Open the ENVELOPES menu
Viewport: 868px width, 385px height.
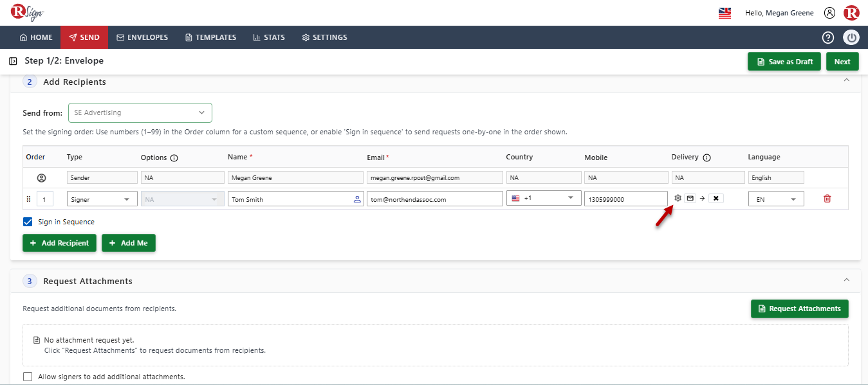(142, 37)
